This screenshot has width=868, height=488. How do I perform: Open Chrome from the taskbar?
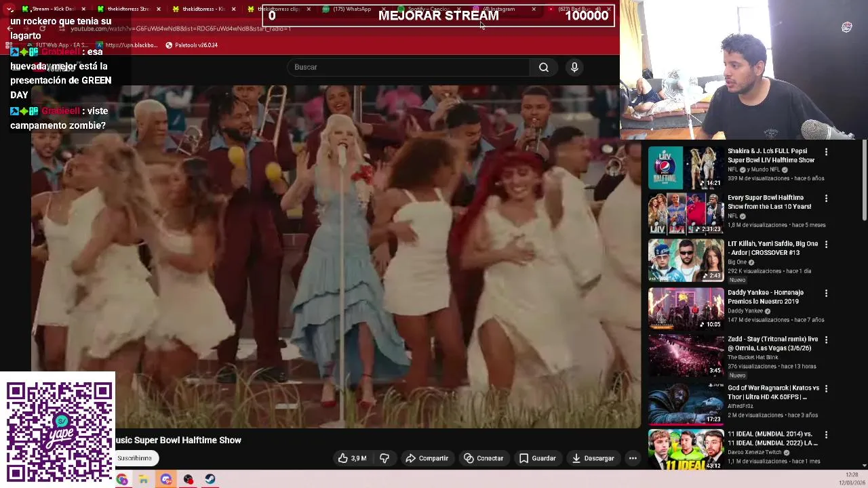[122, 479]
